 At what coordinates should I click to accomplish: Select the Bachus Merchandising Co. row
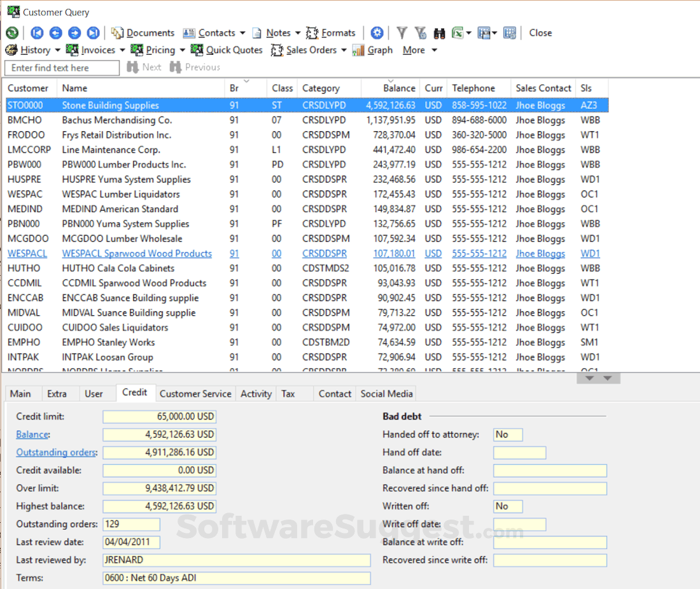tap(117, 120)
